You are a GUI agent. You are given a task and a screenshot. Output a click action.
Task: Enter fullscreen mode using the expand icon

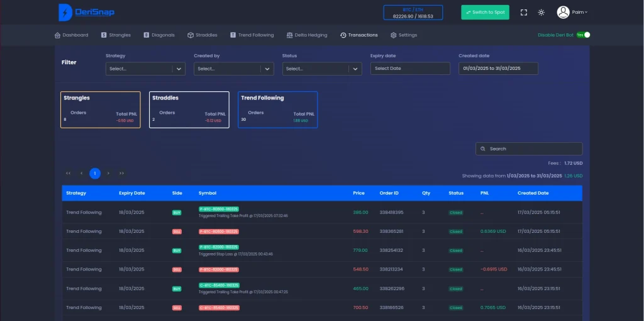coord(524,13)
